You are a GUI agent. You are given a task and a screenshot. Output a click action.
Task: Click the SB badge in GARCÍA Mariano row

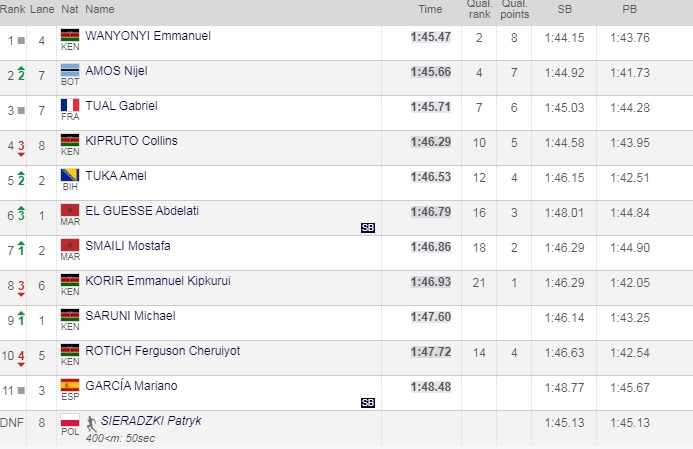(368, 403)
